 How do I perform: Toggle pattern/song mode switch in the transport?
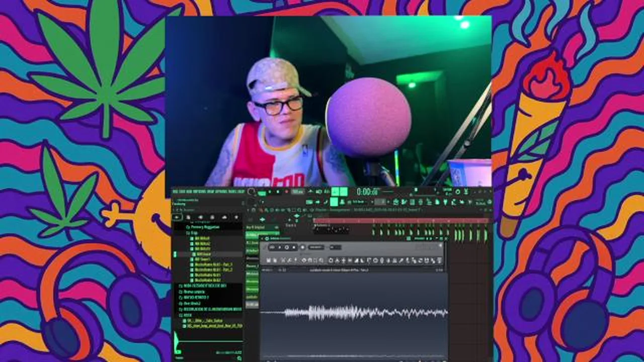point(262,193)
